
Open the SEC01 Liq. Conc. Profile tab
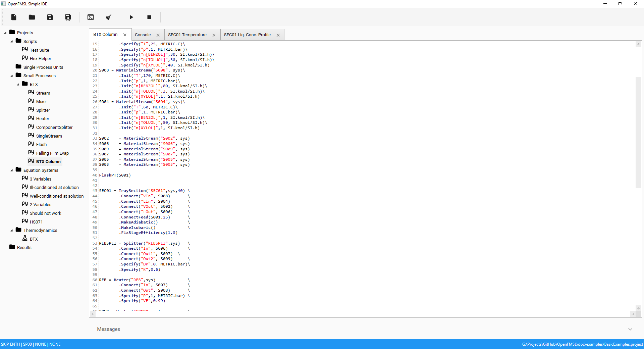[247, 35]
